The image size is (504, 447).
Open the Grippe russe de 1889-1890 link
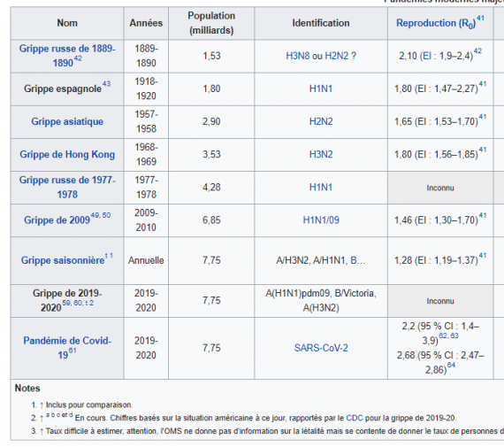click(x=67, y=56)
